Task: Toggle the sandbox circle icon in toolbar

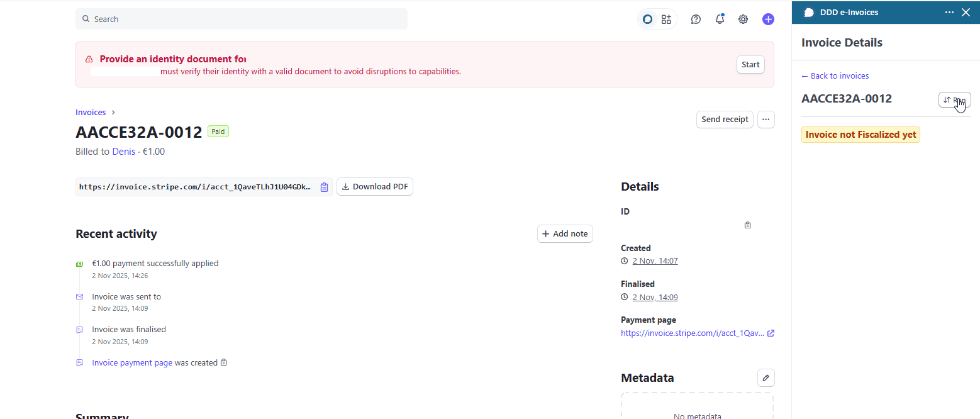Action: [647, 19]
